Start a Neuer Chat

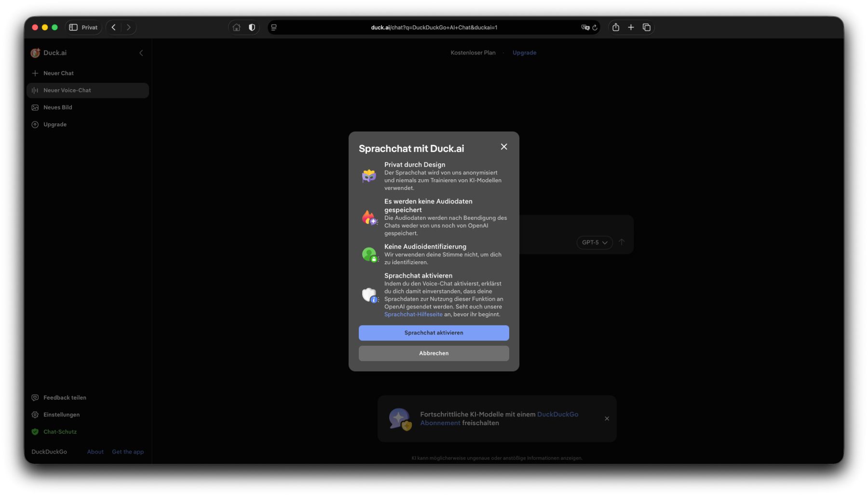point(58,73)
